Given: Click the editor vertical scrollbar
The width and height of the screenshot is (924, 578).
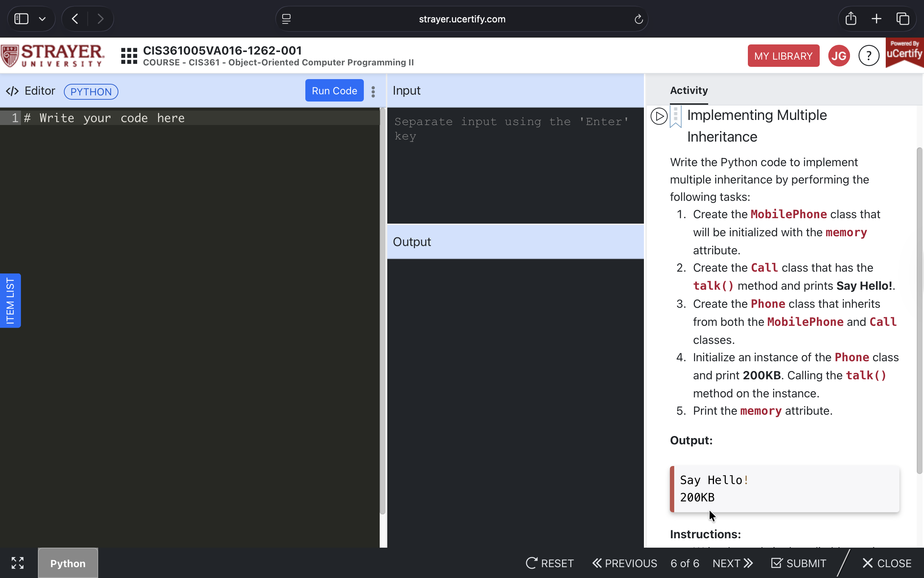Looking at the screenshot, I should [383, 311].
